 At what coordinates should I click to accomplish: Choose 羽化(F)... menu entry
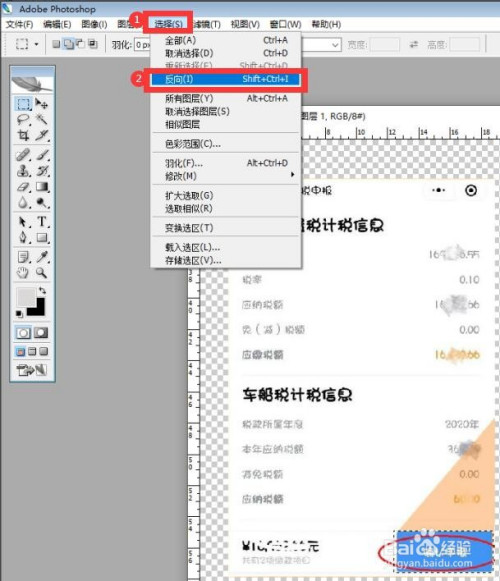click(x=226, y=163)
